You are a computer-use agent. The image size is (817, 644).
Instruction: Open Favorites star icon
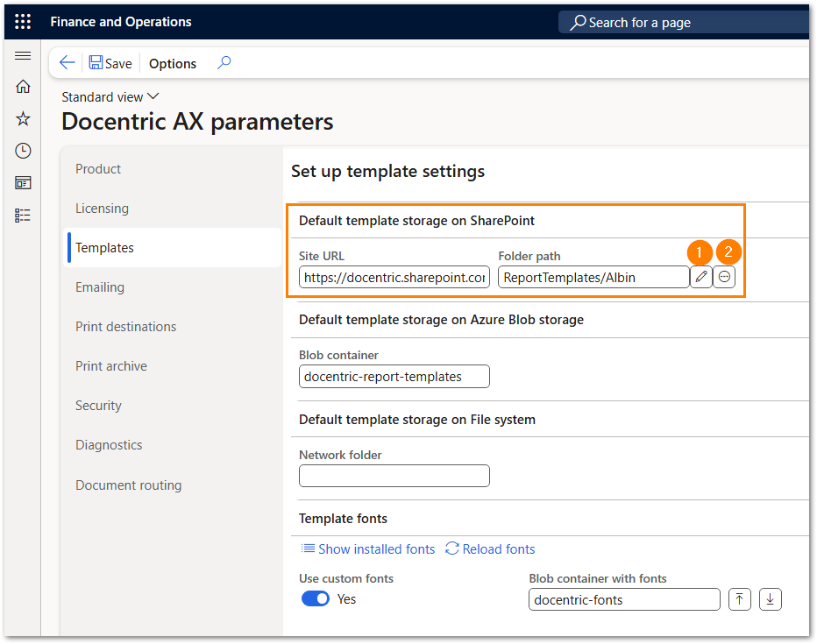pos(23,118)
